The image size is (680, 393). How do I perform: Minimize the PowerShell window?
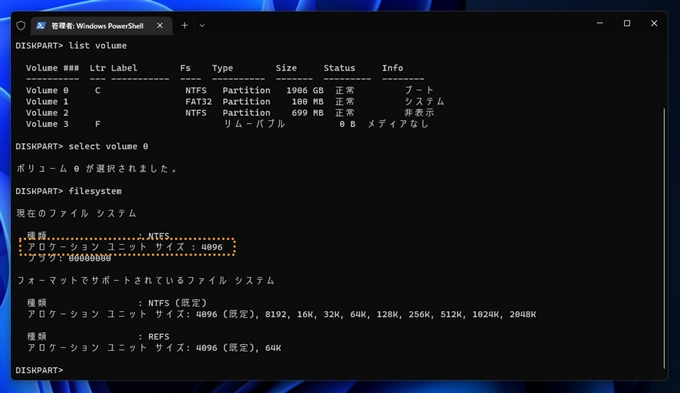(x=600, y=23)
